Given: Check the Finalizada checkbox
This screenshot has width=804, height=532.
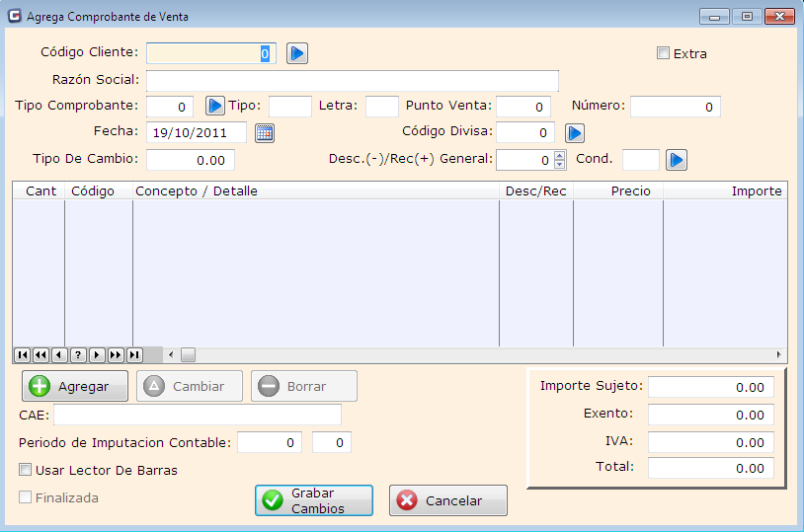Looking at the screenshot, I should (x=27, y=497).
